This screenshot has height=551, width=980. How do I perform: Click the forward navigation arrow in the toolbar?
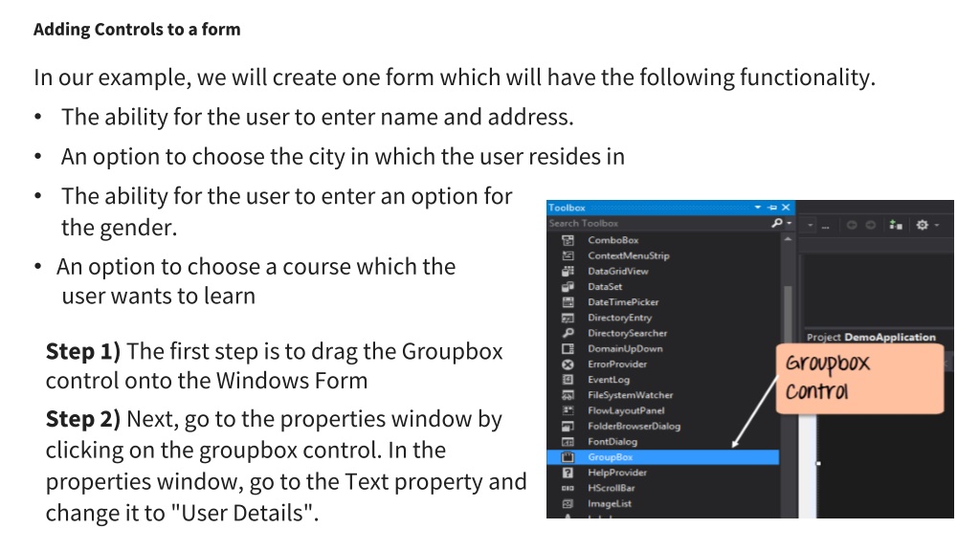(870, 225)
